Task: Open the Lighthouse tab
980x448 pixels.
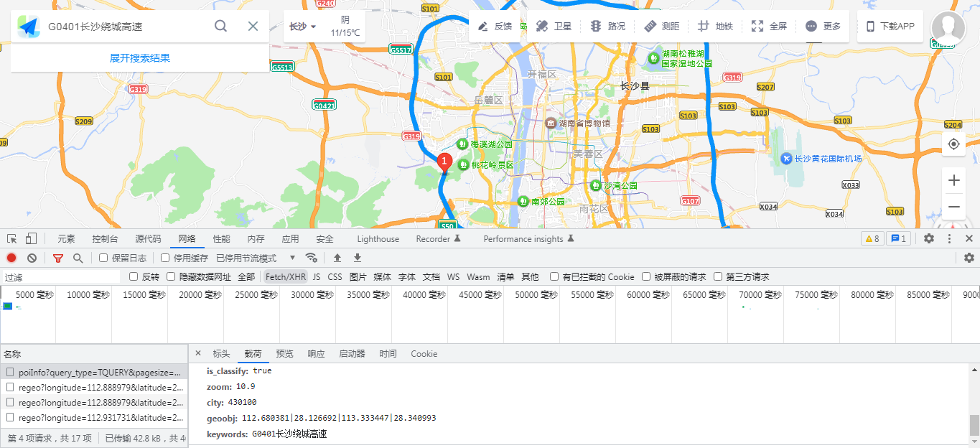Action: [x=378, y=238]
